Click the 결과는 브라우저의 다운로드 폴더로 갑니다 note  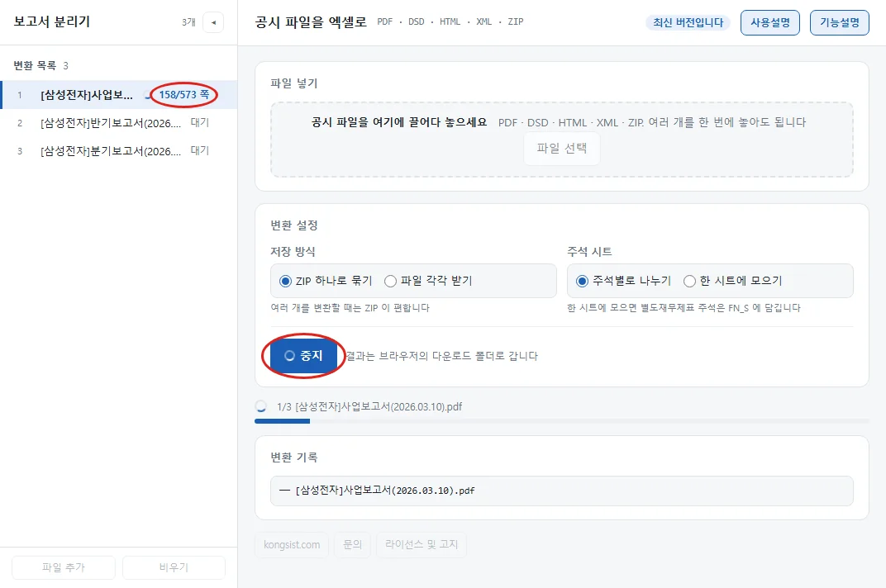point(442,356)
